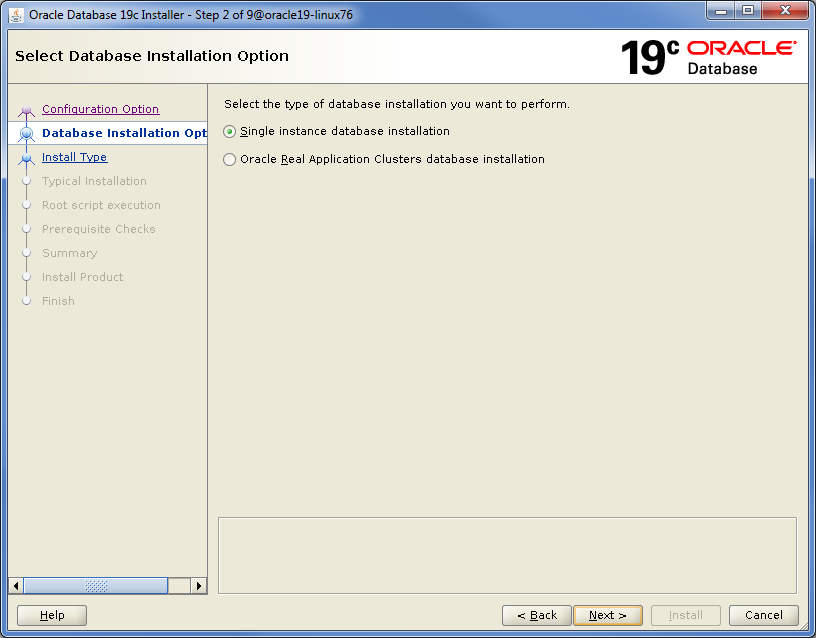Click the Install Type step node icon

(27, 158)
